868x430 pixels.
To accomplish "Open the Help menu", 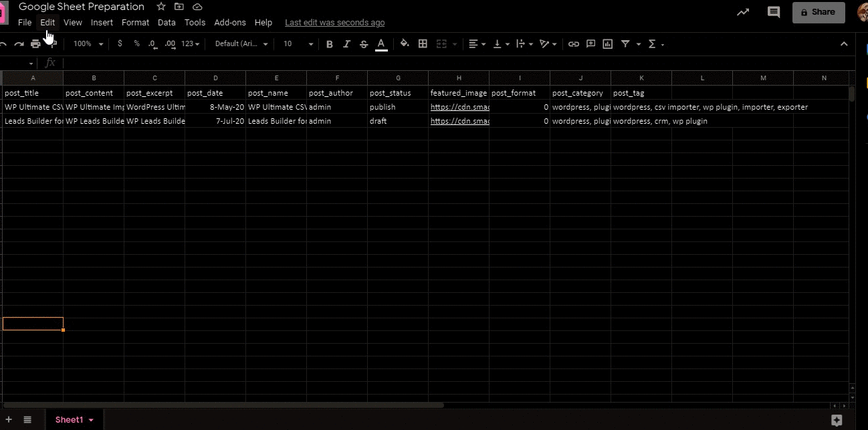I will pyautogui.click(x=263, y=22).
